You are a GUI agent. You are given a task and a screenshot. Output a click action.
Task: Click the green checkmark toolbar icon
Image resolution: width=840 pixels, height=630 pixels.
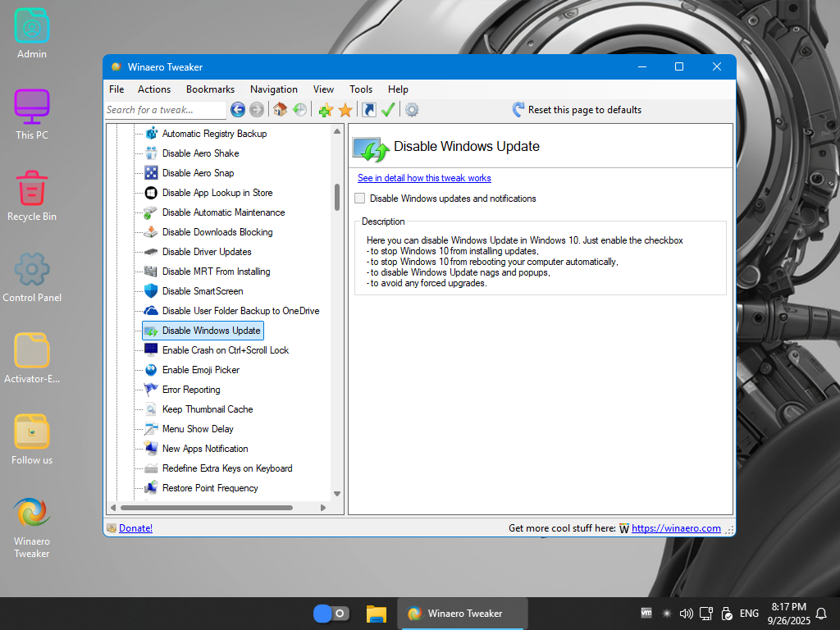click(389, 110)
